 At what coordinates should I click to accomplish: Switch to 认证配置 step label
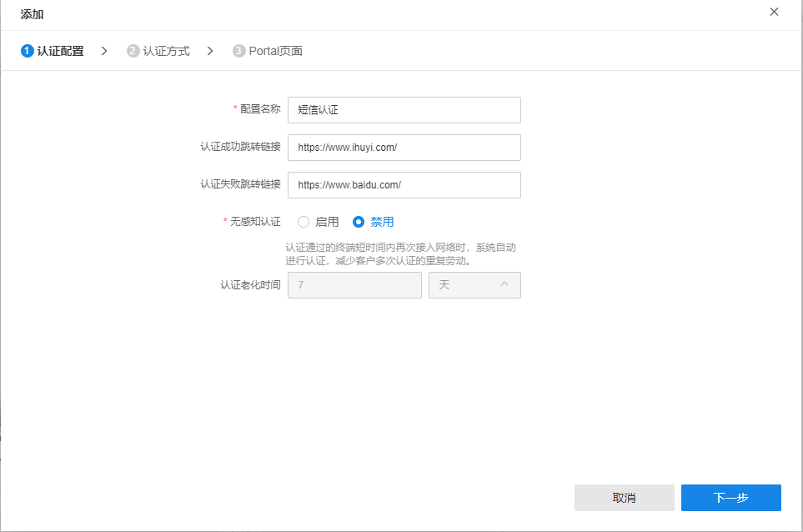pyautogui.click(x=60, y=51)
